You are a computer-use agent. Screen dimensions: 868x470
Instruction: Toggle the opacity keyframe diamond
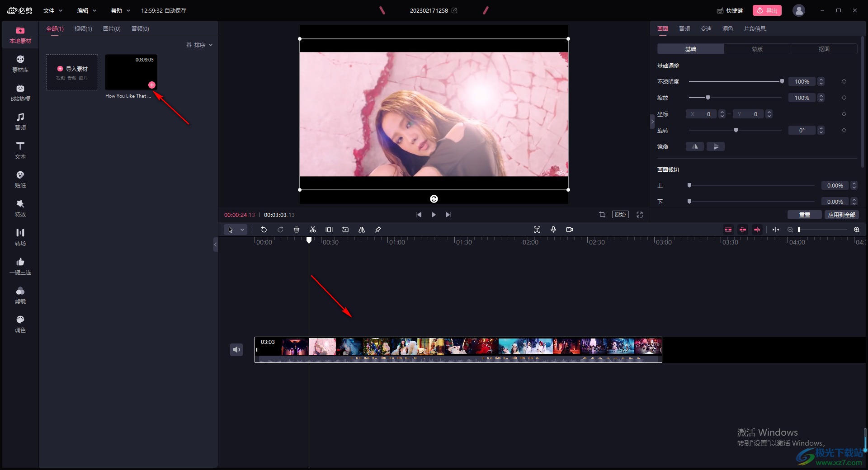844,81
